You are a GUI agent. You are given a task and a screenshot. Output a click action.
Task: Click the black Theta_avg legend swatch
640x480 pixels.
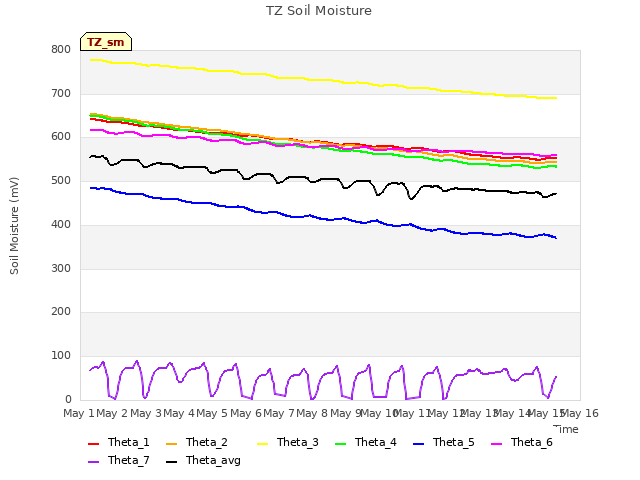(x=172, y=461)
